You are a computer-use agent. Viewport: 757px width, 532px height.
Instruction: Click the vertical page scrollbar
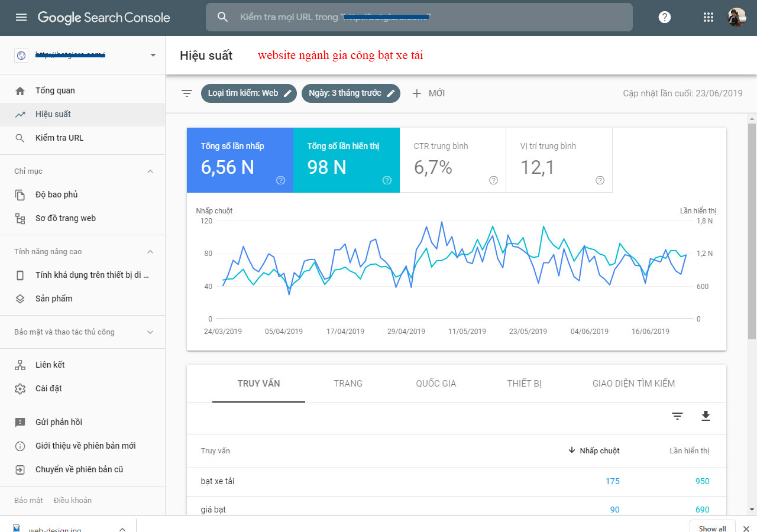pyautogui.click(x=752, y=236)
